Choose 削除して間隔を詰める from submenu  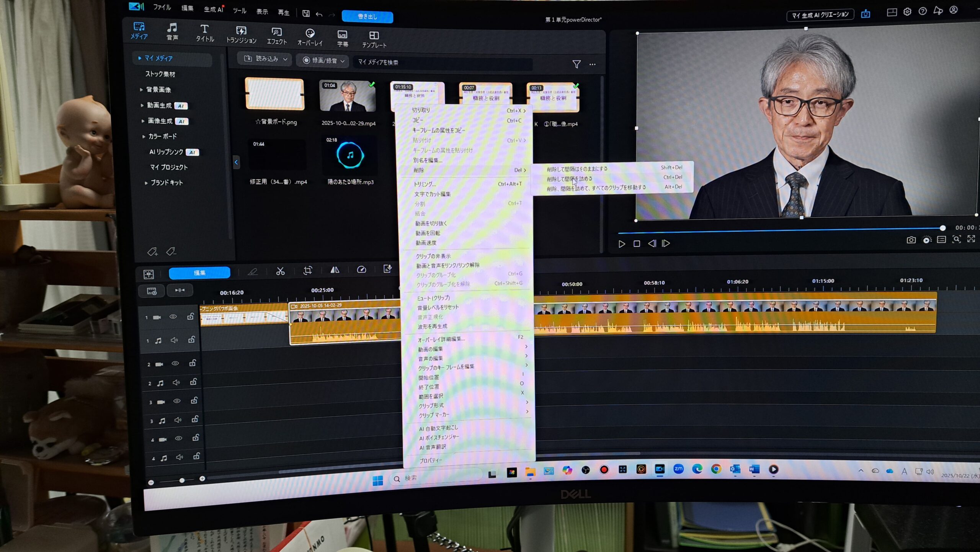point(569,179)
